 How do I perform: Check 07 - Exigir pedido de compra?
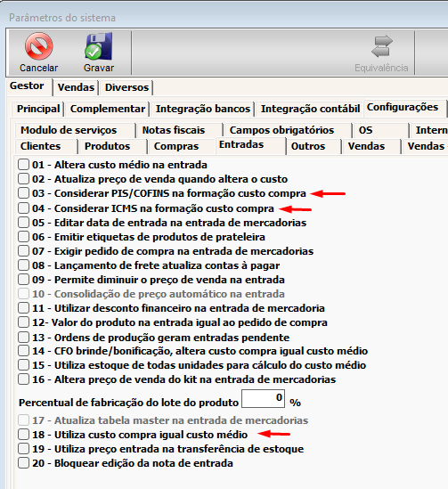click(x=23, y=251)
